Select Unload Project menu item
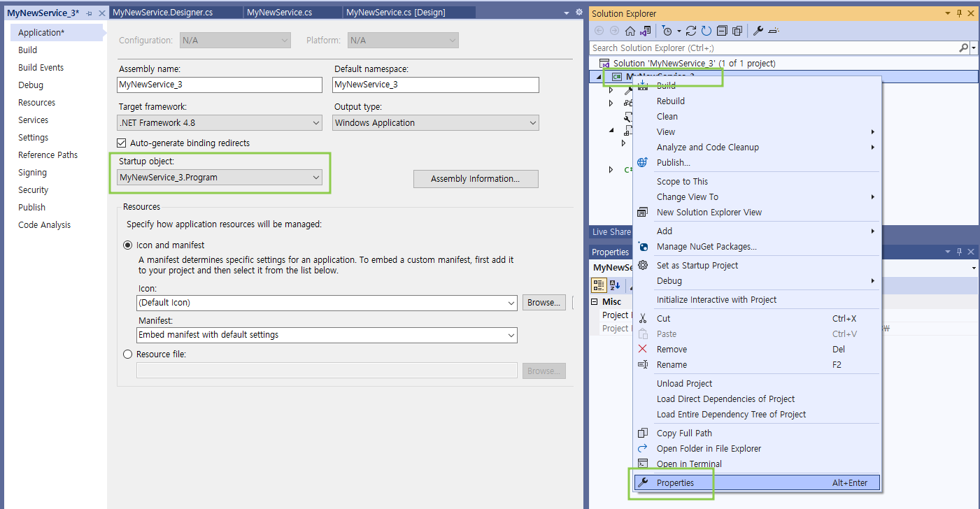The height and width of the screenshot is (509, 980). pos(756,383)
